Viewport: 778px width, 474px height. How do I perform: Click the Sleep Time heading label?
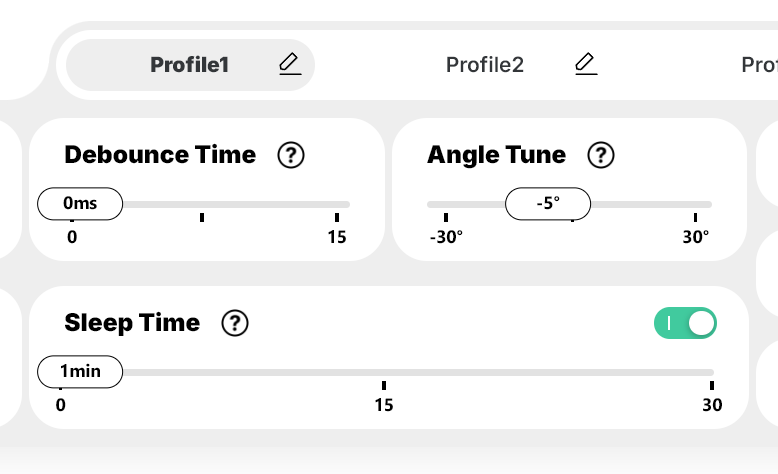[x=132, y=323]
